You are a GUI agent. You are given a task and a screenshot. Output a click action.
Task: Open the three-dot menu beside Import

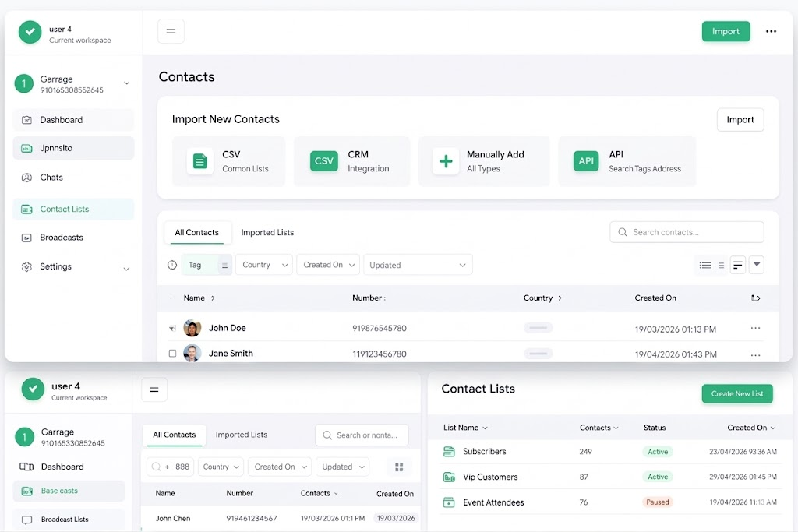(771, 32)
